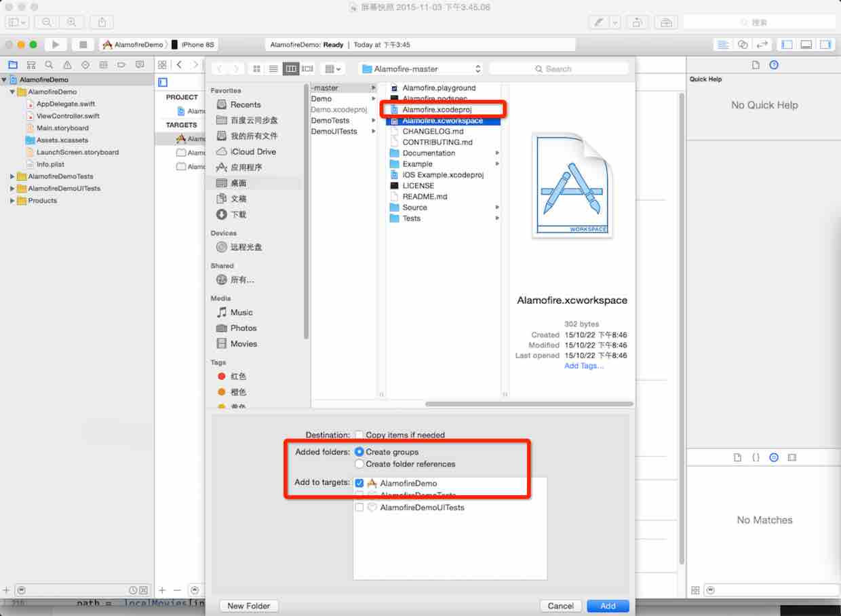The width and height of the screenshot is (841, 616).
Task: Open the Breakpoint navigator
Action: tap(121, 65)
